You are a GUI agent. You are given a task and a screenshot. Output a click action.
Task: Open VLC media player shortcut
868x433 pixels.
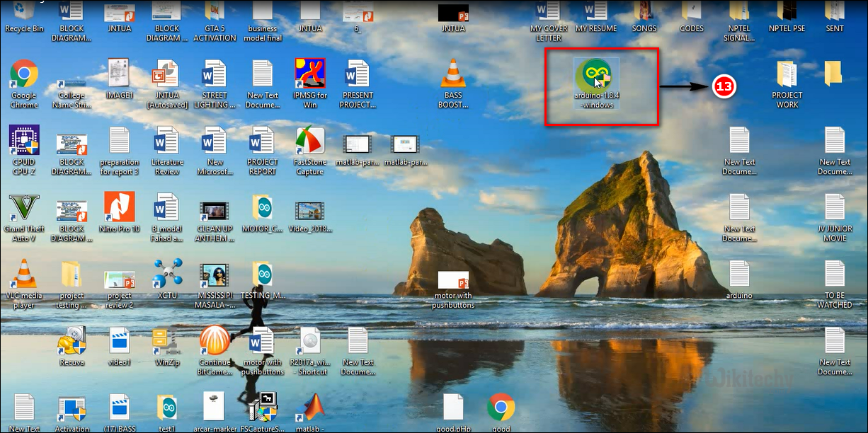pos(23,275)
